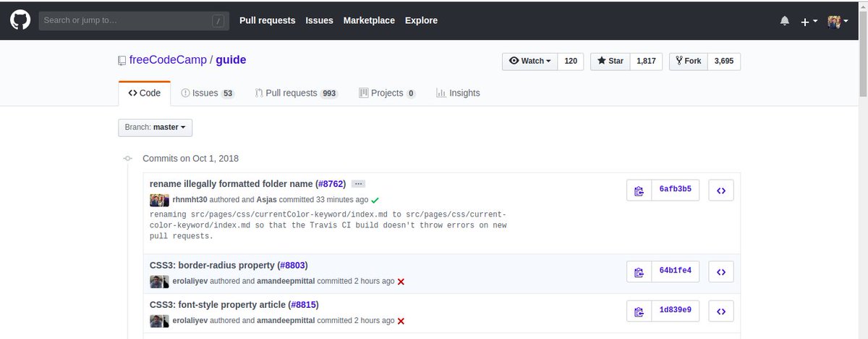
Task: Show the green check build status
Action: pos(375,200)
